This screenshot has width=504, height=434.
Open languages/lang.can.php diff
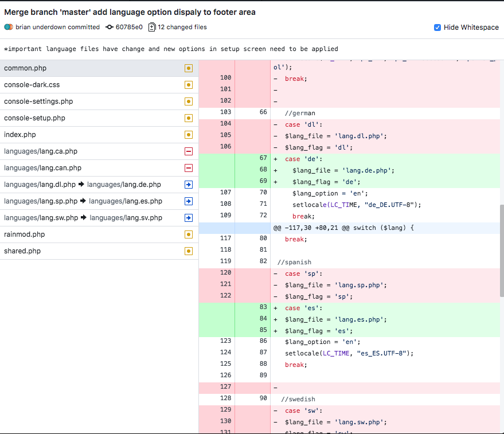click(99, 168)
